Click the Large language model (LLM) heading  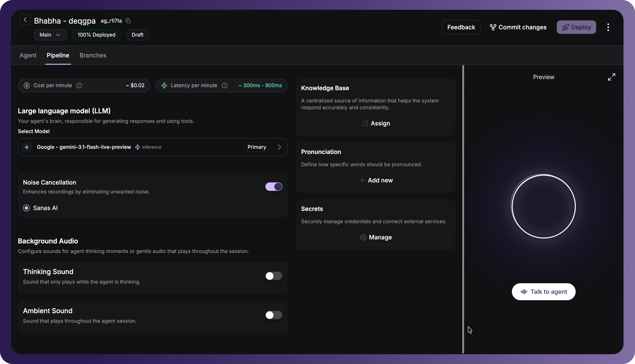tap(64, 111)
